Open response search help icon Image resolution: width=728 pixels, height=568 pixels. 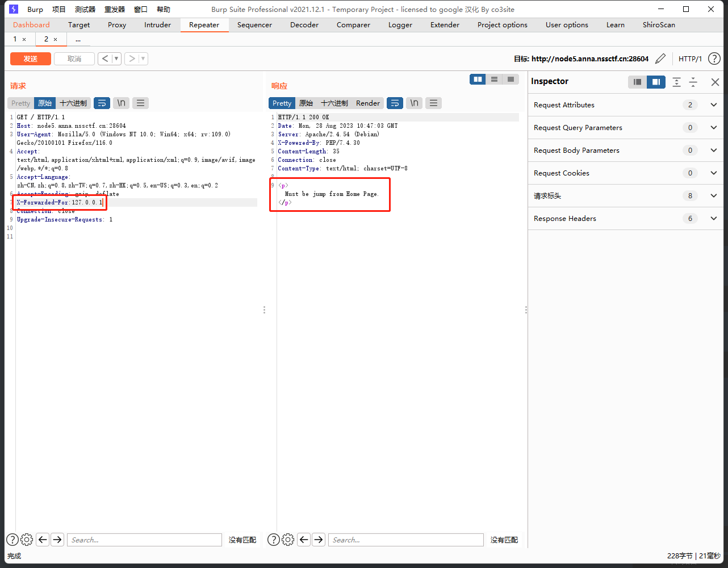point(274,540)
